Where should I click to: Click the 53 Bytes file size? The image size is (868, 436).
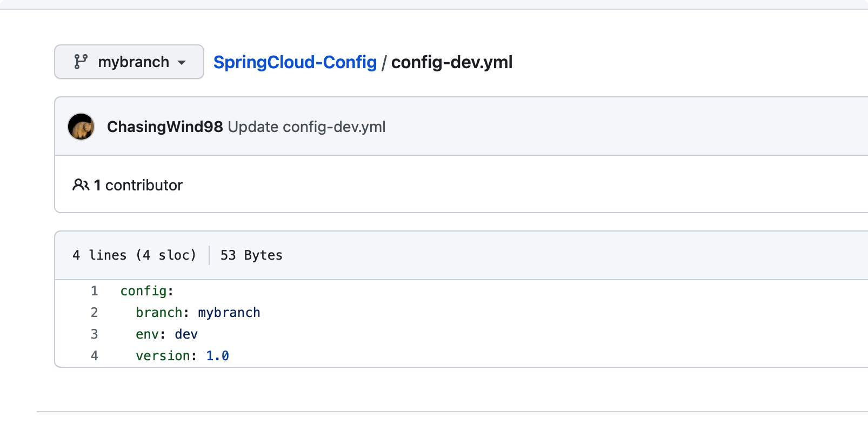251,255
